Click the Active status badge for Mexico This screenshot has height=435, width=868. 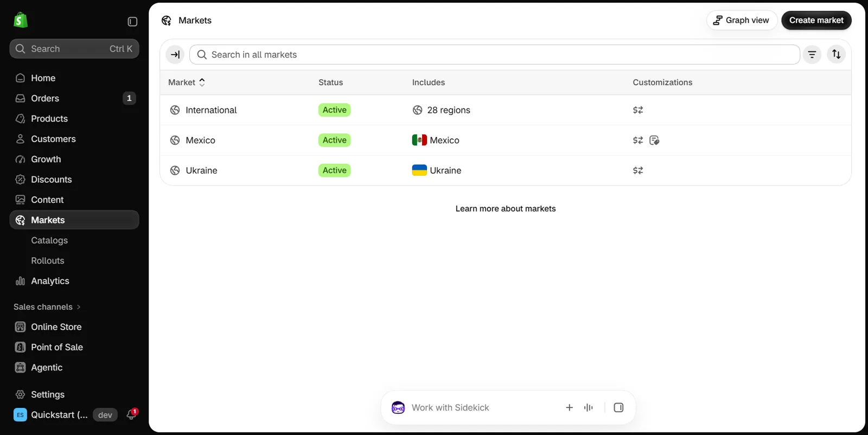click(x=335, y=140)
